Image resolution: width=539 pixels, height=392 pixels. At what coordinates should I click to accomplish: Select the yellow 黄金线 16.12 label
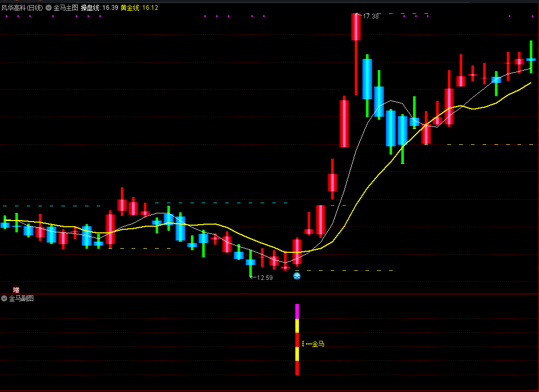139,8
